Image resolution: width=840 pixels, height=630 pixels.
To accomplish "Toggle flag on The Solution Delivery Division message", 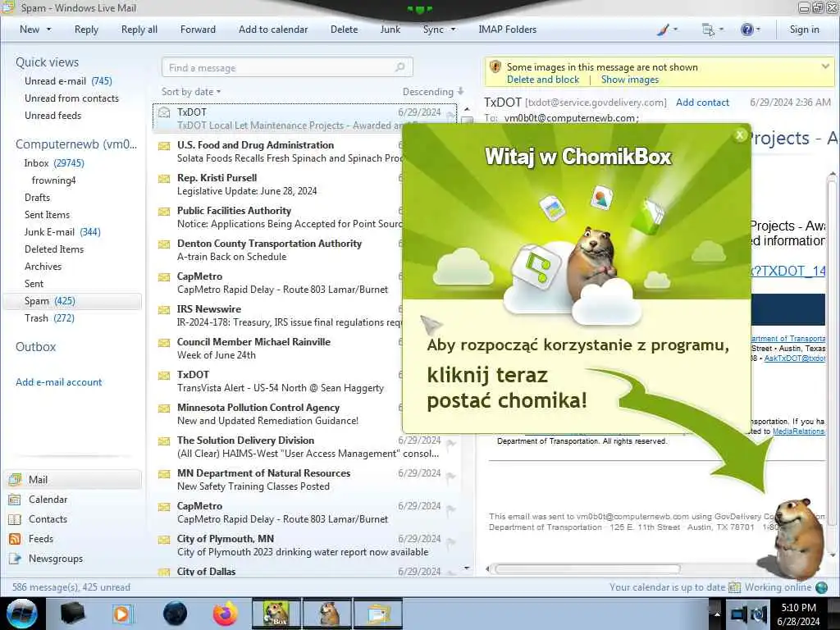I will pyautogui.click(x=451, y=443).
